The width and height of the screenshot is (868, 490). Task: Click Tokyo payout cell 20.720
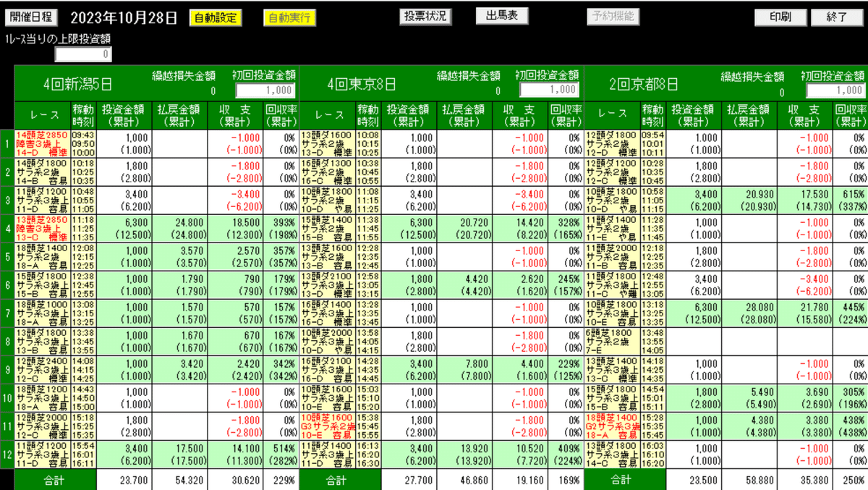(x=465, y=229)
